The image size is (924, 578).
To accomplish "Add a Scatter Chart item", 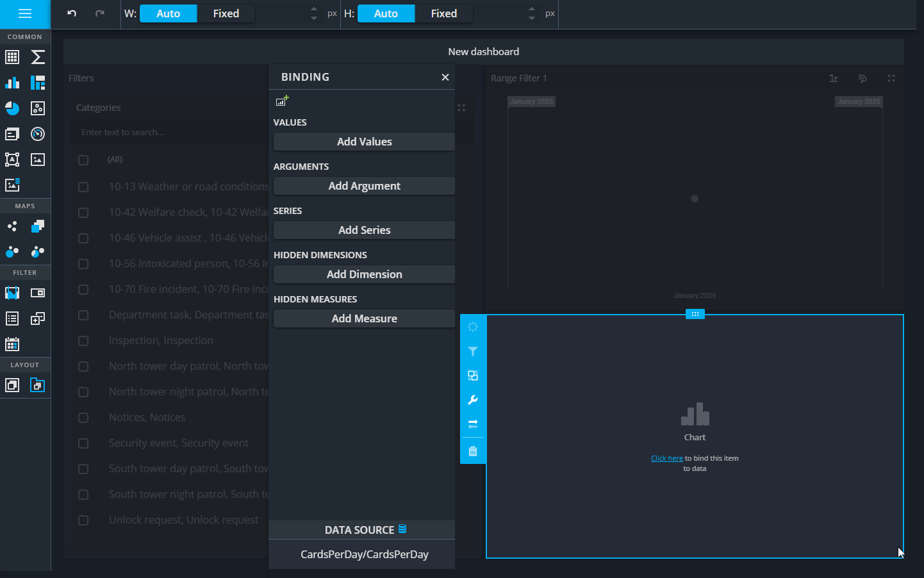I will (38, 108).
